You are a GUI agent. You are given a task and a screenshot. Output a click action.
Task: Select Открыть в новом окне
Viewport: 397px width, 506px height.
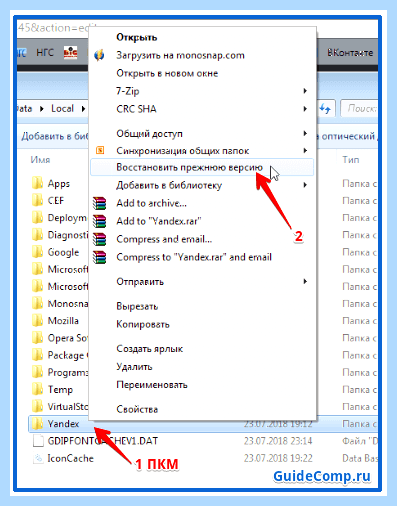coord(167,73)
